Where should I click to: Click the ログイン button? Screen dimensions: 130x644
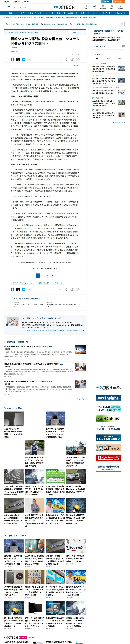[106, 2]
